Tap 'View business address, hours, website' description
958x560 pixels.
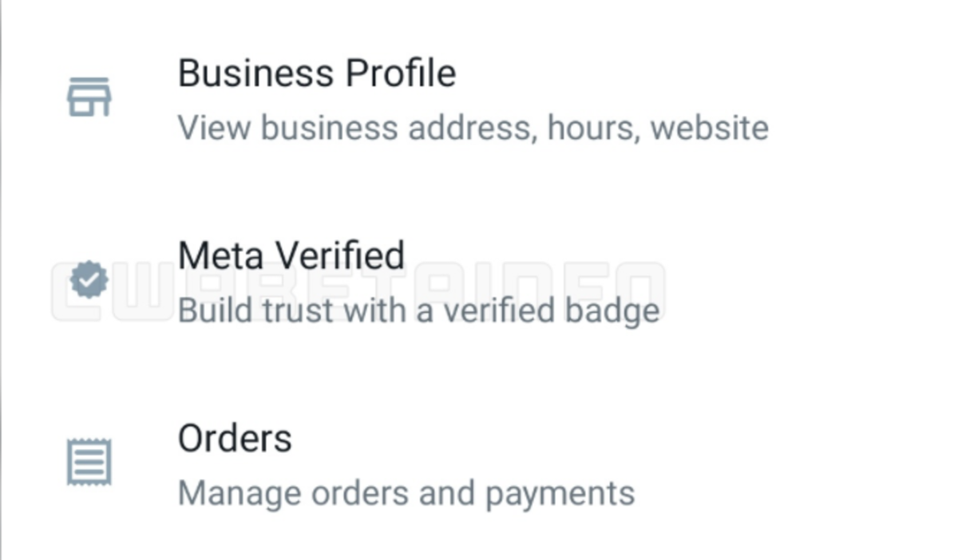point(473,128)
